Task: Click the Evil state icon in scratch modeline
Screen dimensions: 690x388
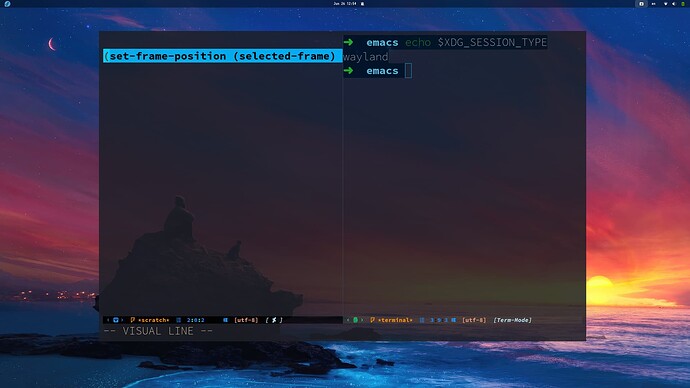Action: coord(116,320)
